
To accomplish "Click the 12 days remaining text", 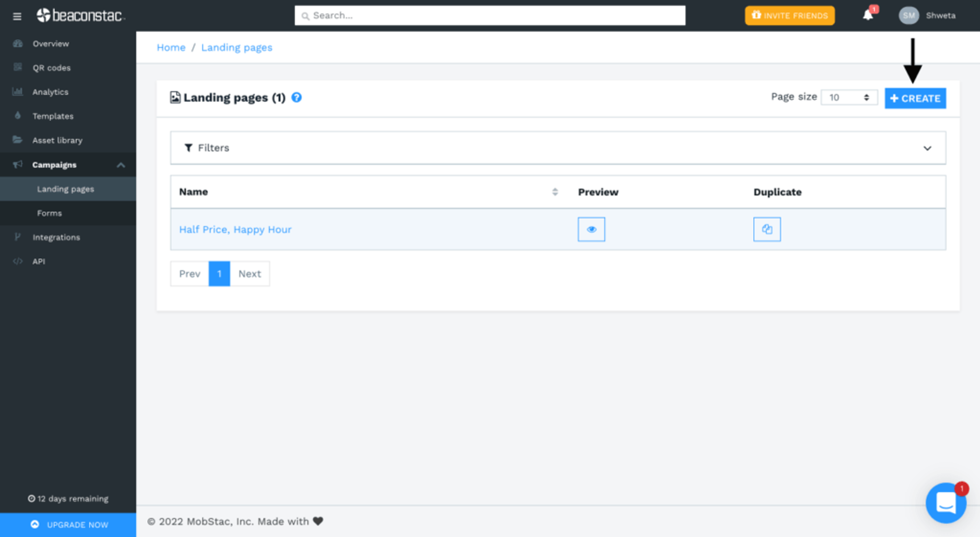I will point(73,498).
